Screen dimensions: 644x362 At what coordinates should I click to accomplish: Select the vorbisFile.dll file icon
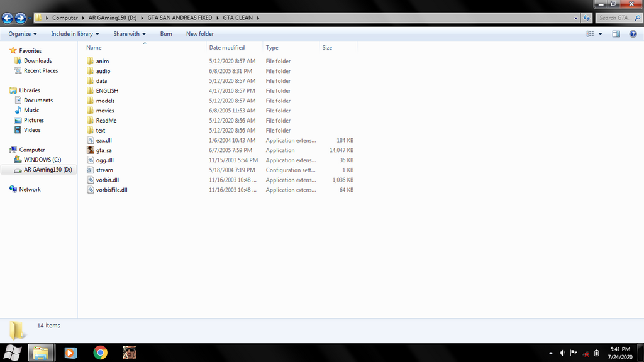[91, 190]
